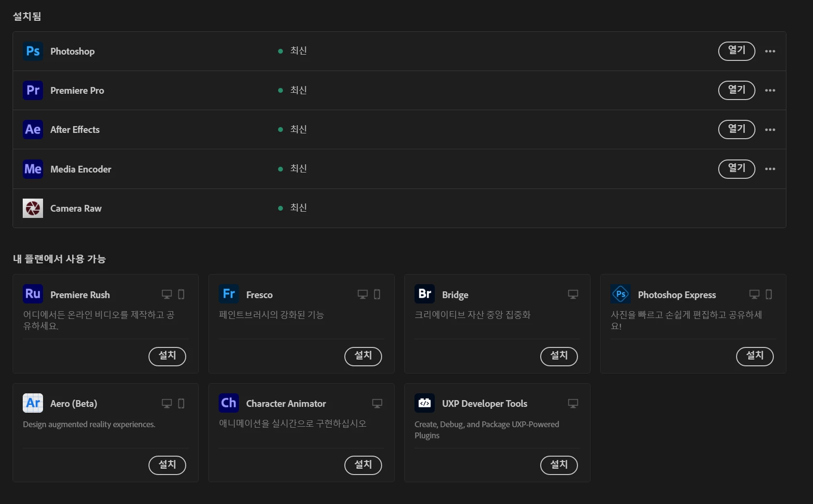Click the Media Encoder name text
The height and width of the screenshot is (504, 813).
(x=81, y=170)
